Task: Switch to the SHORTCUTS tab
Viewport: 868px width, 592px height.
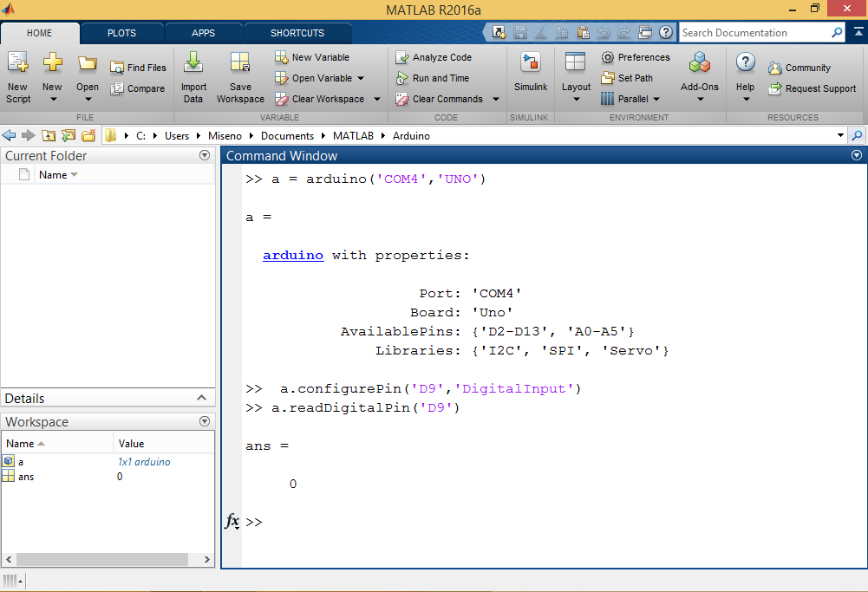Action: (x=297, y=33)
